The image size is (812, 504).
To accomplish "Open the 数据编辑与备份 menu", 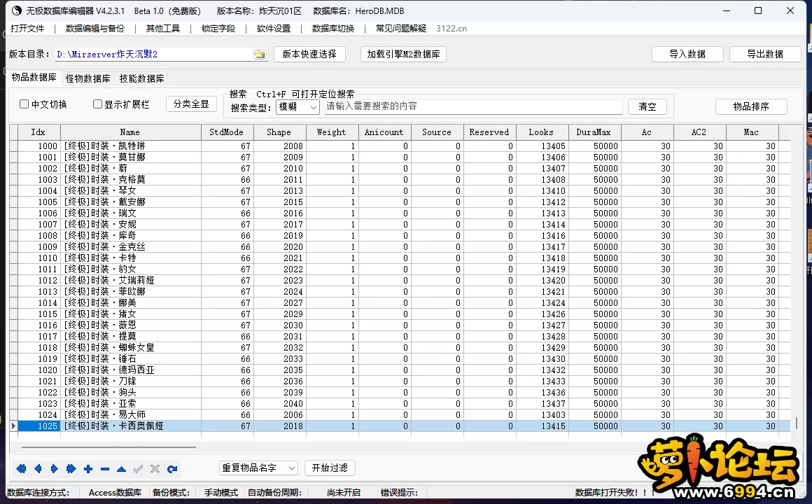I will (95, 29).
